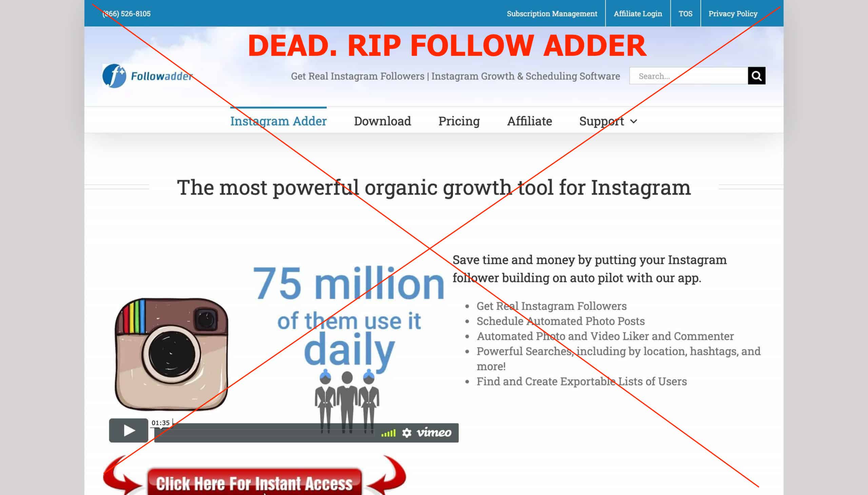868x495 pixels.
Task: Select the Instagram Adder tab
Action: tap(278, 120)
